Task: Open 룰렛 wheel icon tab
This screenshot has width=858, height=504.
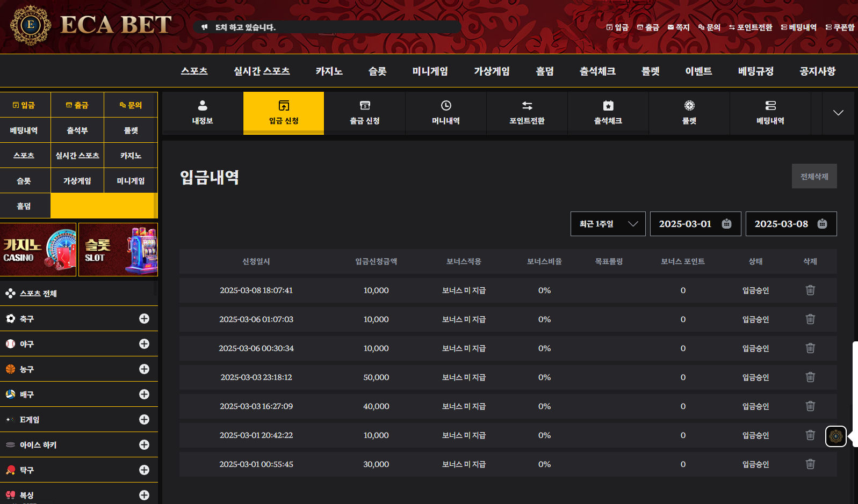Action: coord(689,113)
